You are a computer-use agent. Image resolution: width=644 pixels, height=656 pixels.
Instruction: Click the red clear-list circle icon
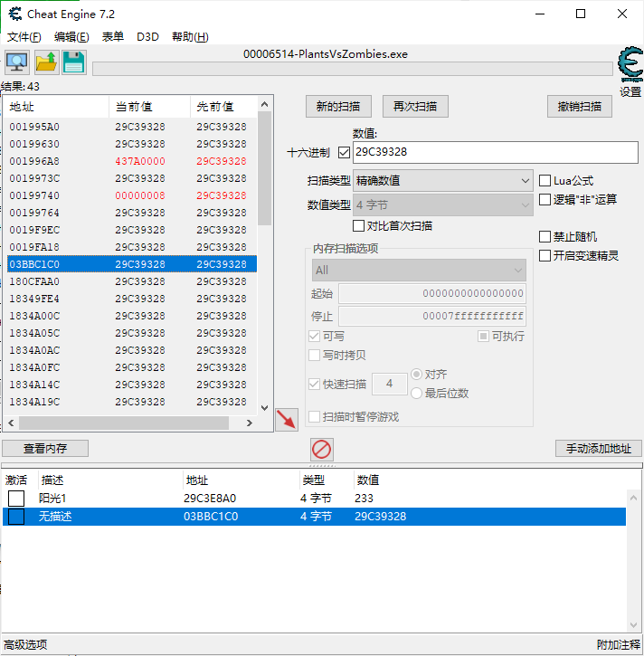[322, 450]
